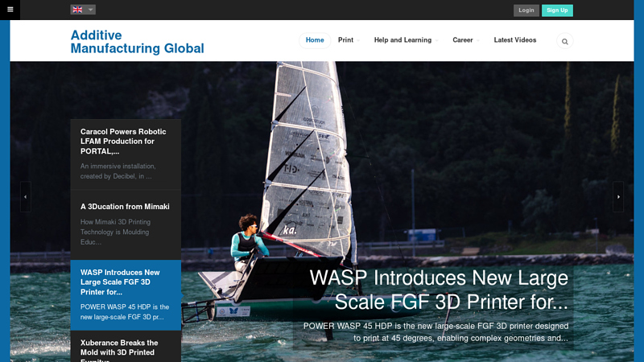Click the POWER WASP 45 HDP description paragraph
Viewport: 644px width, 362px height.
click(x=436, y=332)
